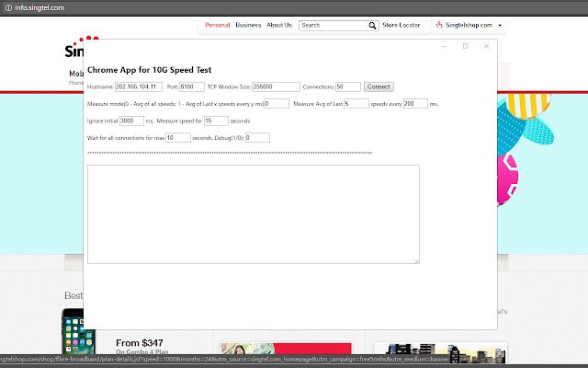
Task: Click the Hostname input field
Action: [x=139, y=86]
